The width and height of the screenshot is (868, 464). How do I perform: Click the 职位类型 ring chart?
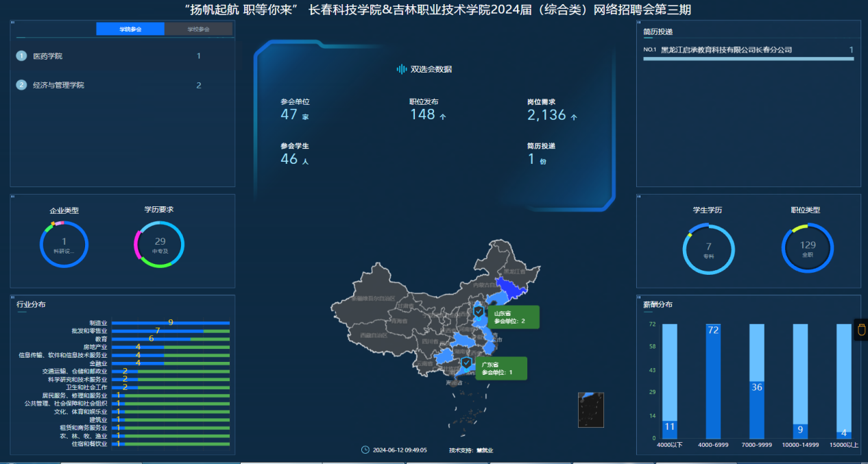click(808, 248)
